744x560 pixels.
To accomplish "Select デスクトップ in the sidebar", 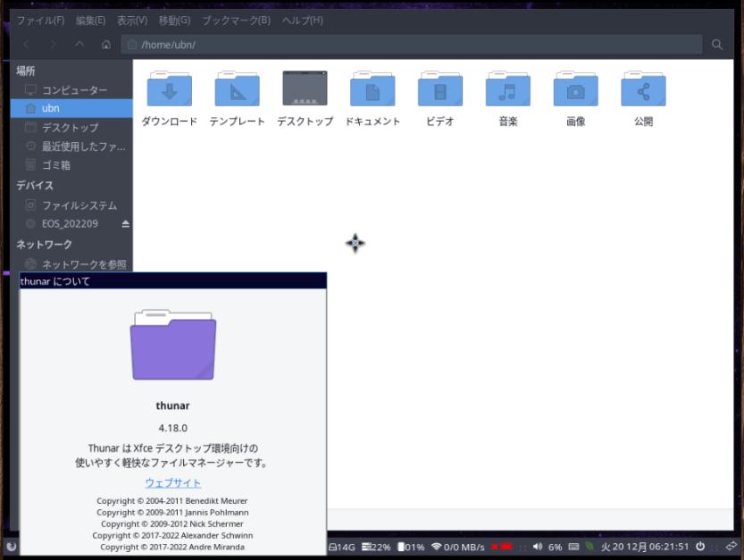I will coord(71,127).
